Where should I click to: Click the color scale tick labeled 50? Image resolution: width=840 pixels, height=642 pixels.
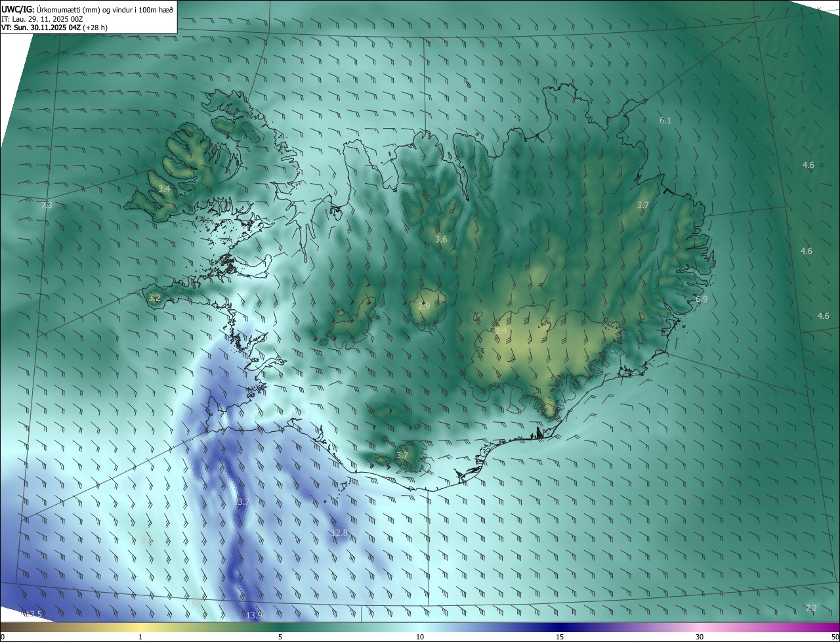click(x=835, y=637)
